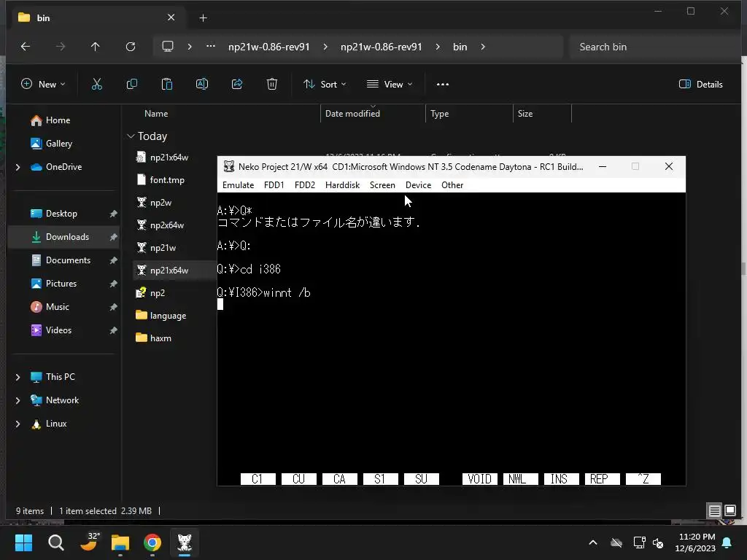Go to Home in the navigation pane
747x560 pixels.
[58, 120]
